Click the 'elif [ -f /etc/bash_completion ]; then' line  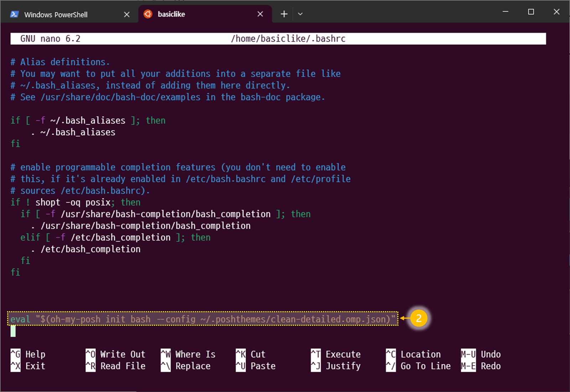(115, 237)
